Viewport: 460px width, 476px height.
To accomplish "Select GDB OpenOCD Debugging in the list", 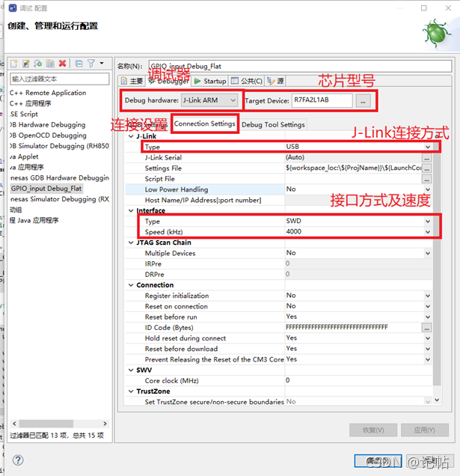I will [49, 135].
